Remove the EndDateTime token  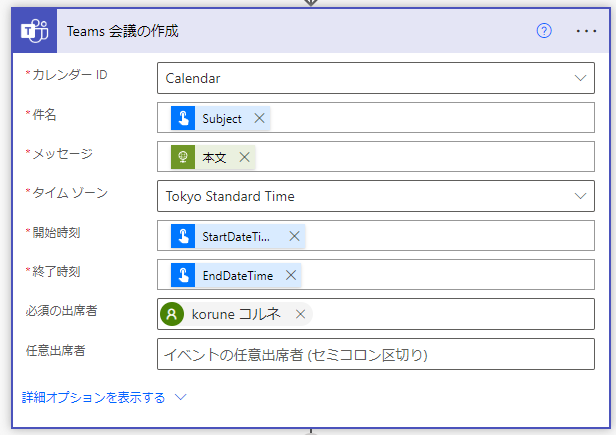tap(291, 275)
